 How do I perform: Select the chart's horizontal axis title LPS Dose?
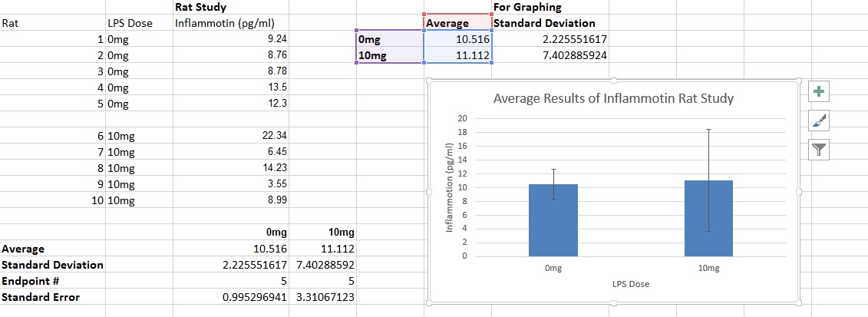coord(630,284)
